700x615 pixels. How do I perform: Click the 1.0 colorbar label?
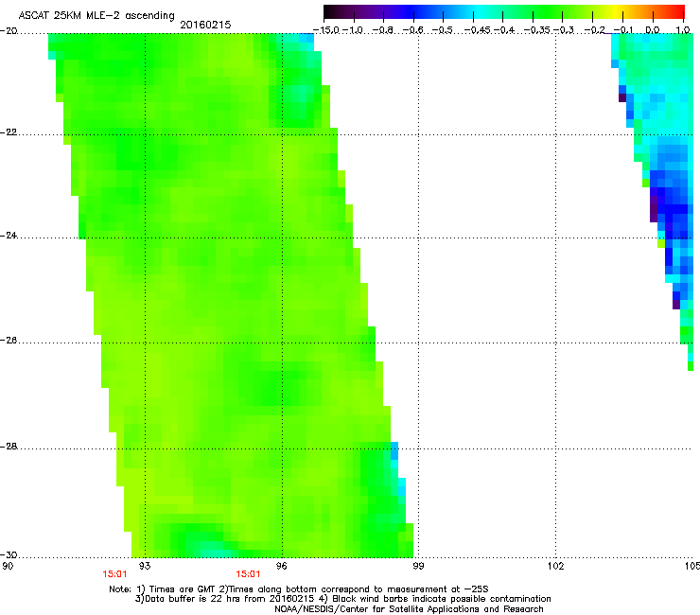tap(683, 30)
